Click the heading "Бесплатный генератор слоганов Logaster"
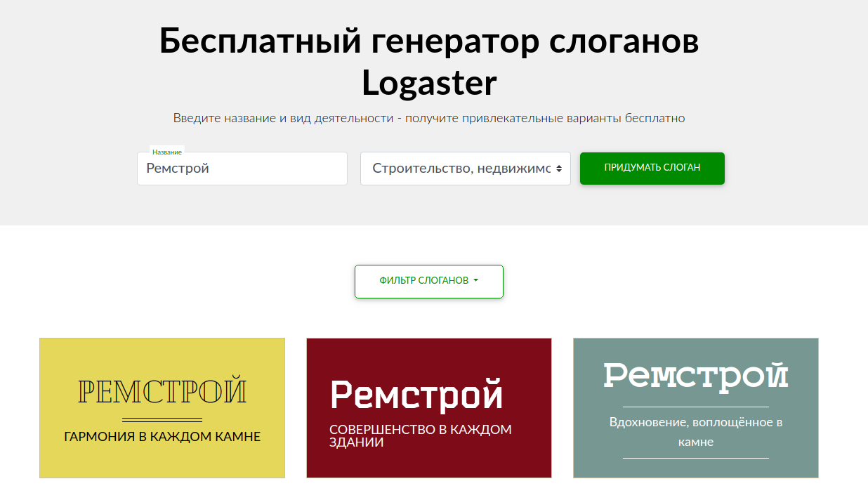 coord(429,62)
